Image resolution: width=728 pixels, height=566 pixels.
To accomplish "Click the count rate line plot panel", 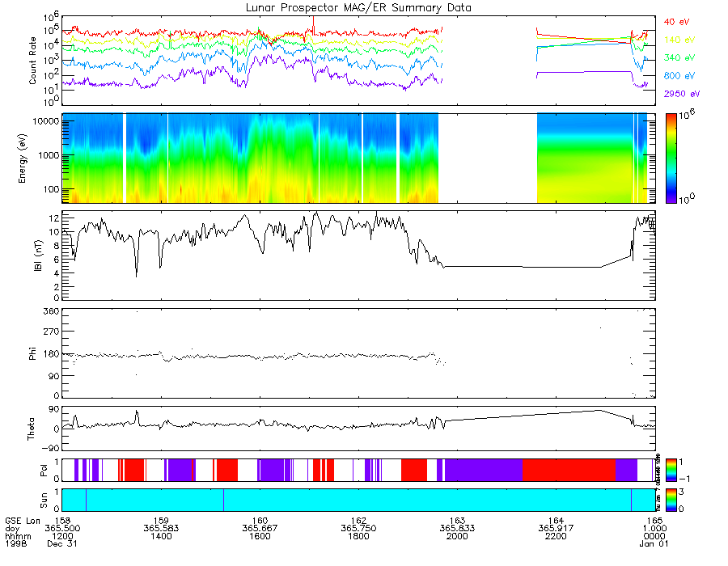I will [x=358, y=61].
